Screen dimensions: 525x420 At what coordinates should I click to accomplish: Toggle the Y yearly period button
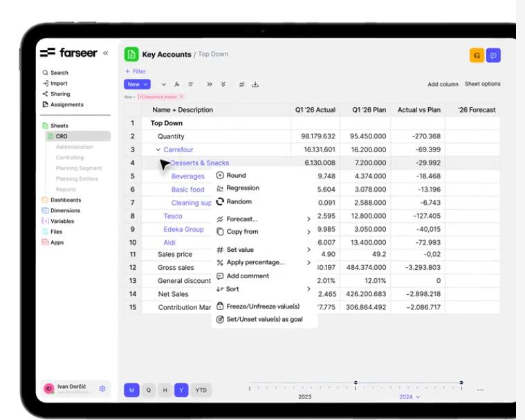click(181, 390)
